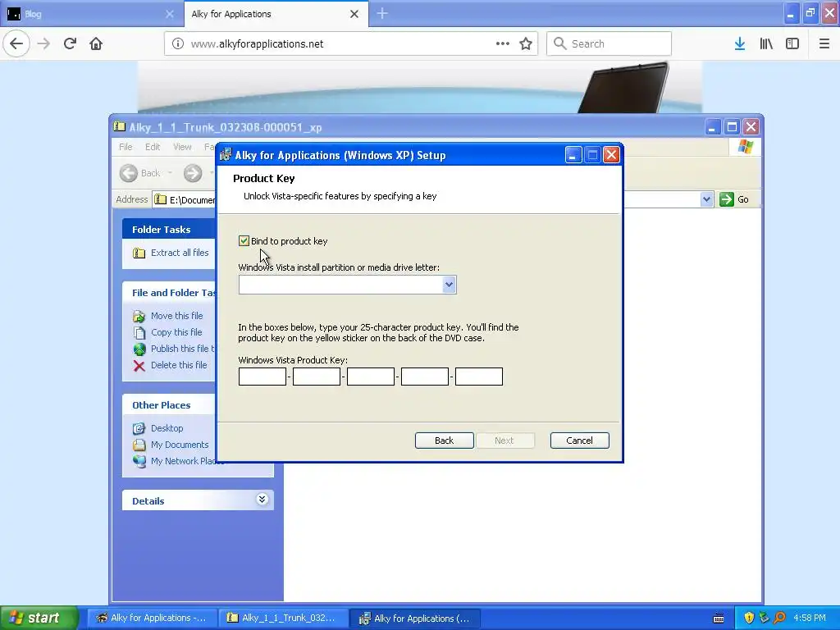The height and width of the screenshot is (630, 840).
Task: Click the security shield tray icon
Action: click(x=749, y=619)
